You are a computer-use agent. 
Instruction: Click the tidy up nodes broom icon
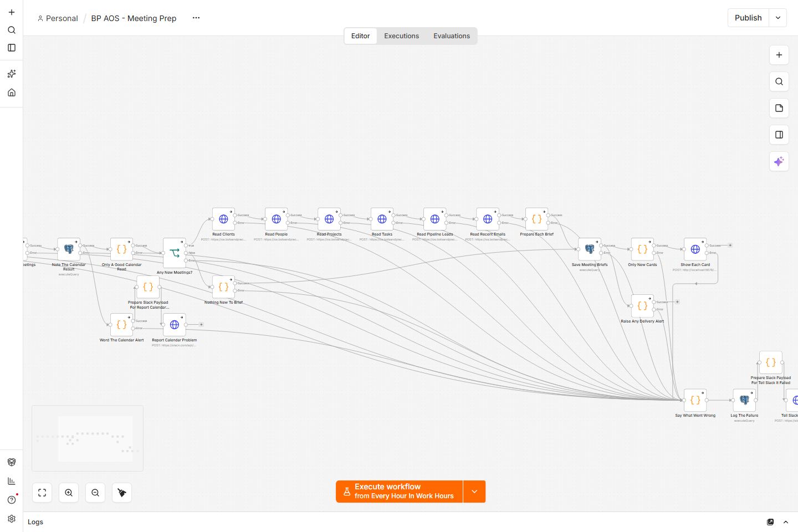pyautogui.click(x=122, y=492)
